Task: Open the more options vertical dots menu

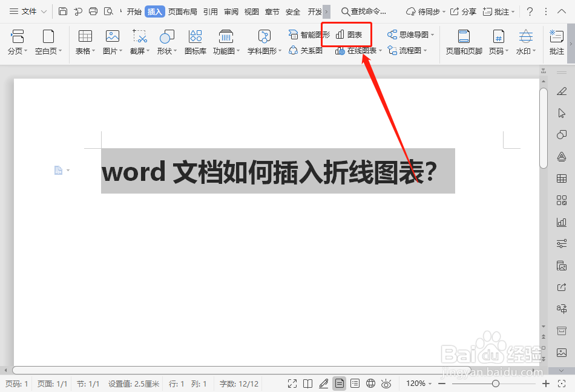Action: (546, 11)
